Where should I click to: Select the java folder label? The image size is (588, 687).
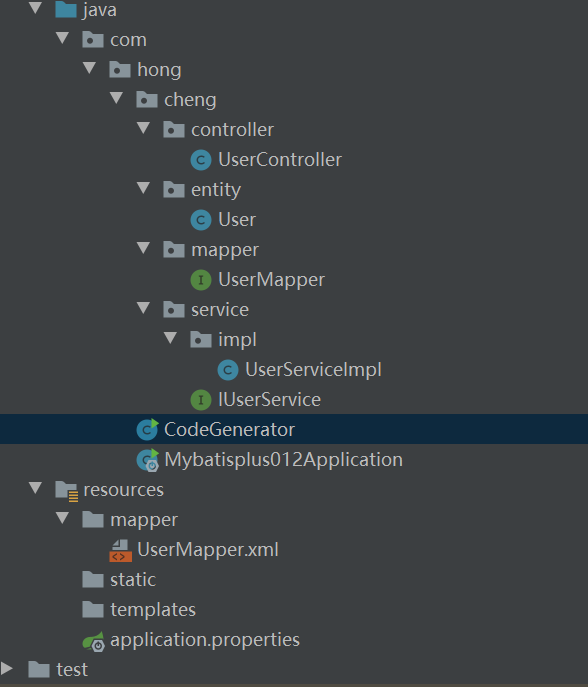coord(100,10)
